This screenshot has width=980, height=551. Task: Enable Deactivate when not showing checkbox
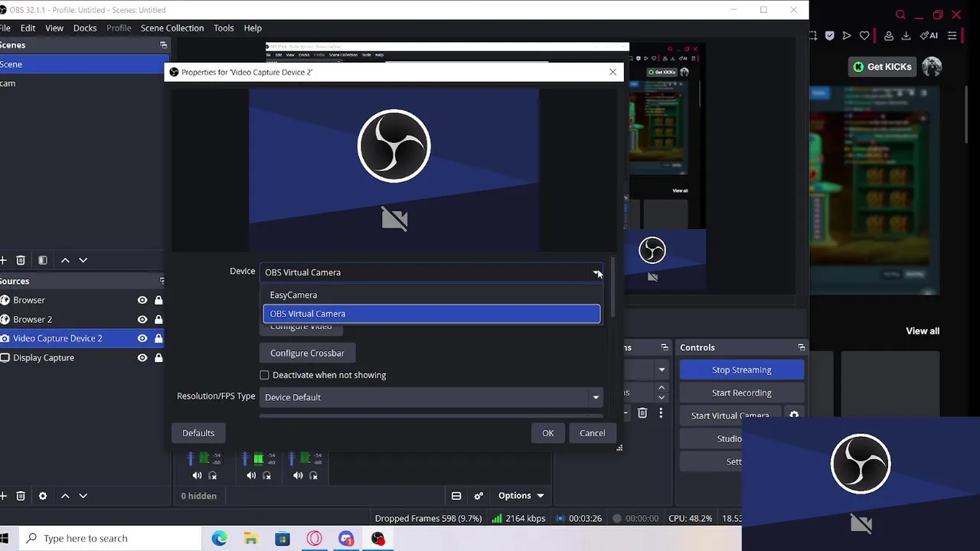pos(264,375)
